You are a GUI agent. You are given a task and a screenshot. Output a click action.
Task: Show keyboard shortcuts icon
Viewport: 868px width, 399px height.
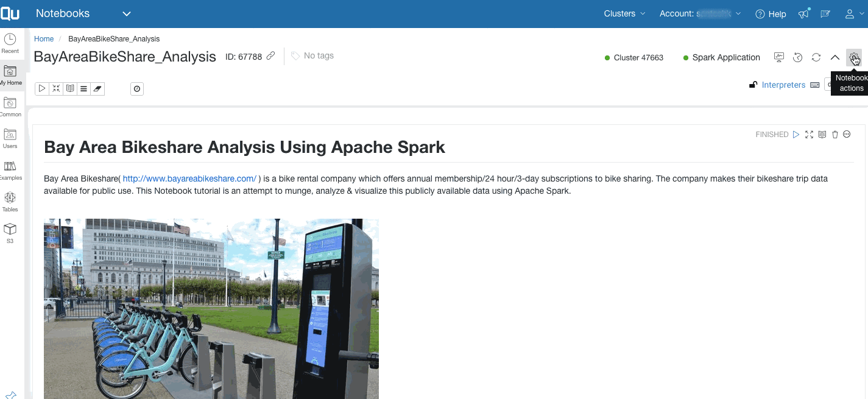pyautogui.click(x=815, y=85)
